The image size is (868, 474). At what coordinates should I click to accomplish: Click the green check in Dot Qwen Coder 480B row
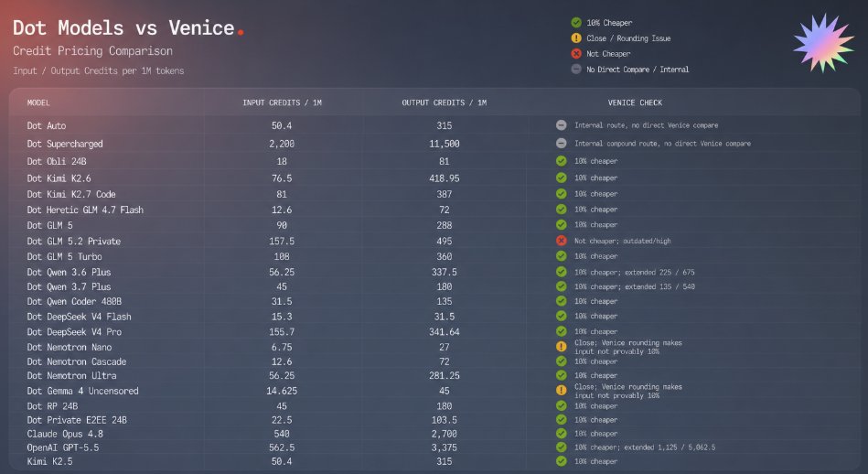pyautogui.click(x=562, y=301)
